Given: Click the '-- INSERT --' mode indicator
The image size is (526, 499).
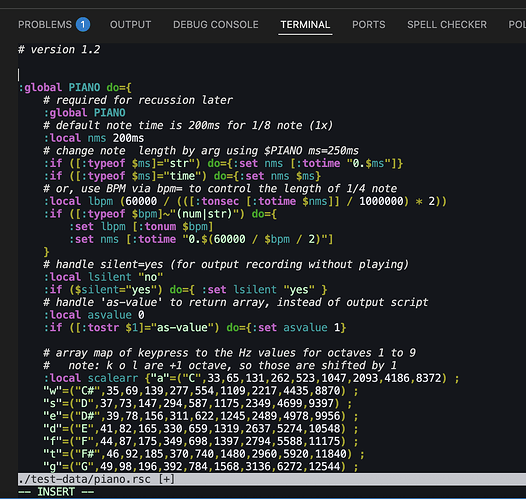Looking at the screenshot, I should 56,492.
